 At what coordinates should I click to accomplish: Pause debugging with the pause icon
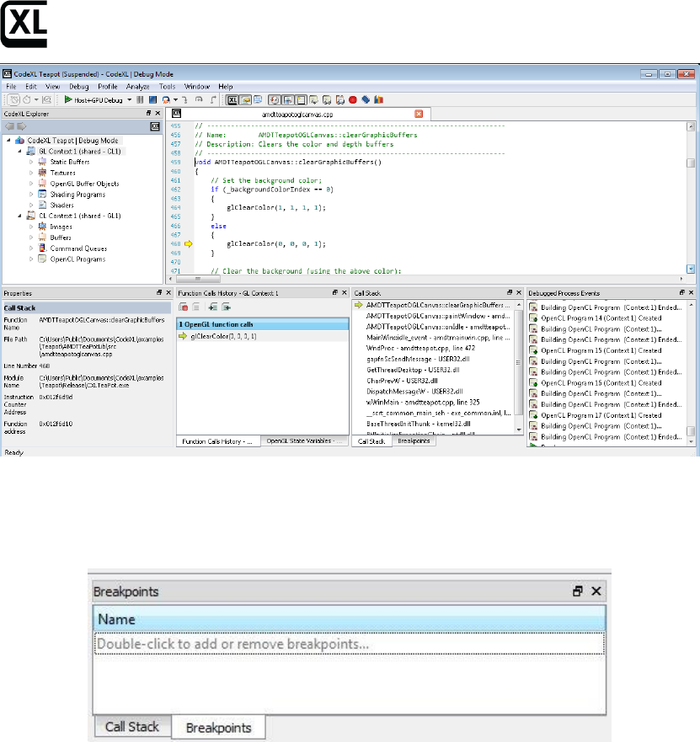tap(140, 100)
